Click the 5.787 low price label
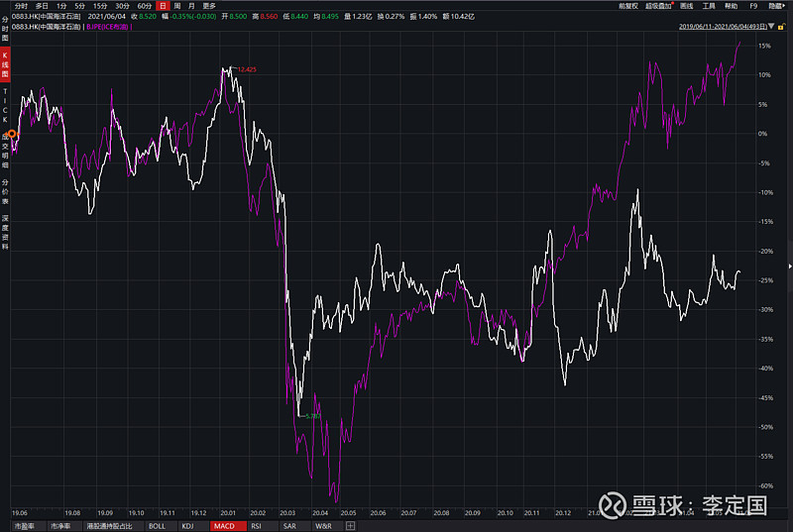The height and width of the screenshot is (532, 793). coord(313,416)
